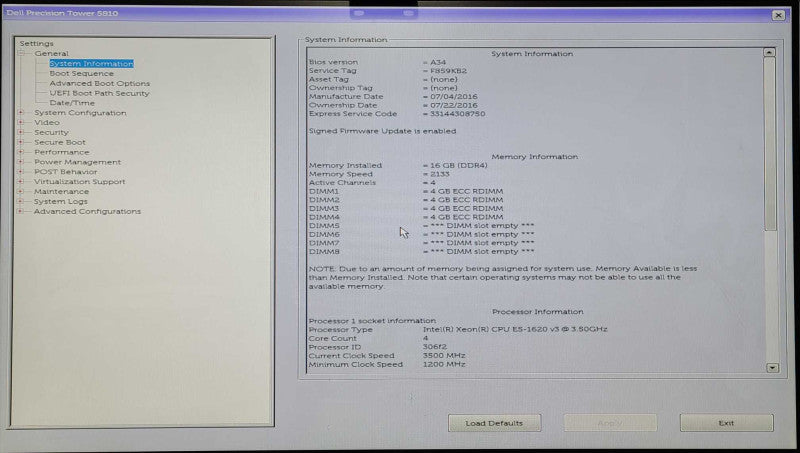Click the Ownership Date 07/22/2016
800x453 pixels.
point(454,105)
